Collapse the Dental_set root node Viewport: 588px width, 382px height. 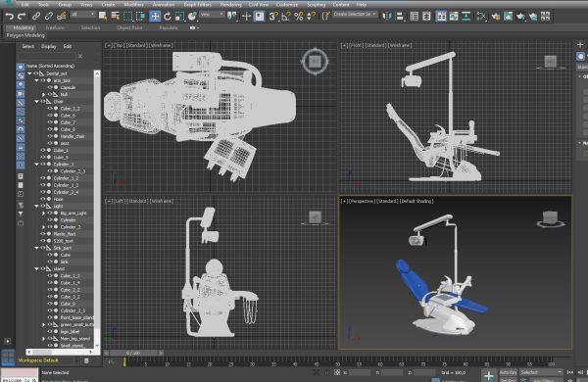[29, 73]
